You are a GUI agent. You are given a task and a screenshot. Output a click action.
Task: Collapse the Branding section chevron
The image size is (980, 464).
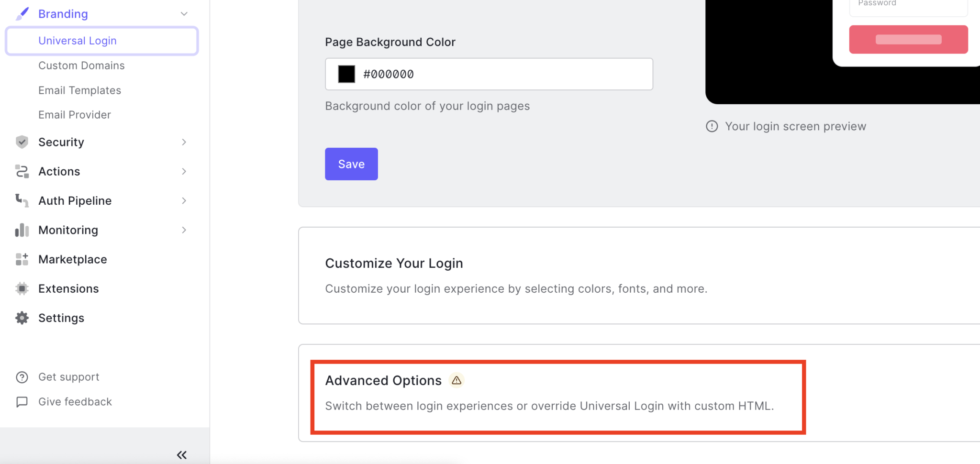184,13
